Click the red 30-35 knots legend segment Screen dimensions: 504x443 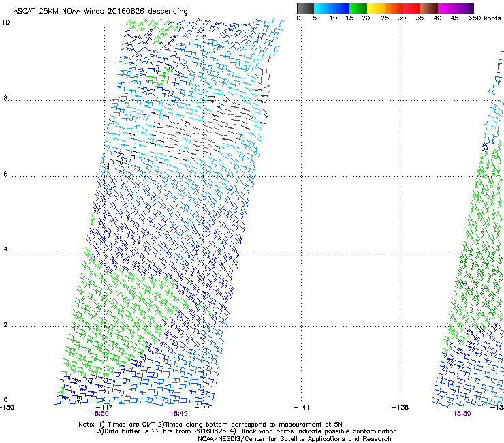[x=411, y=8]
